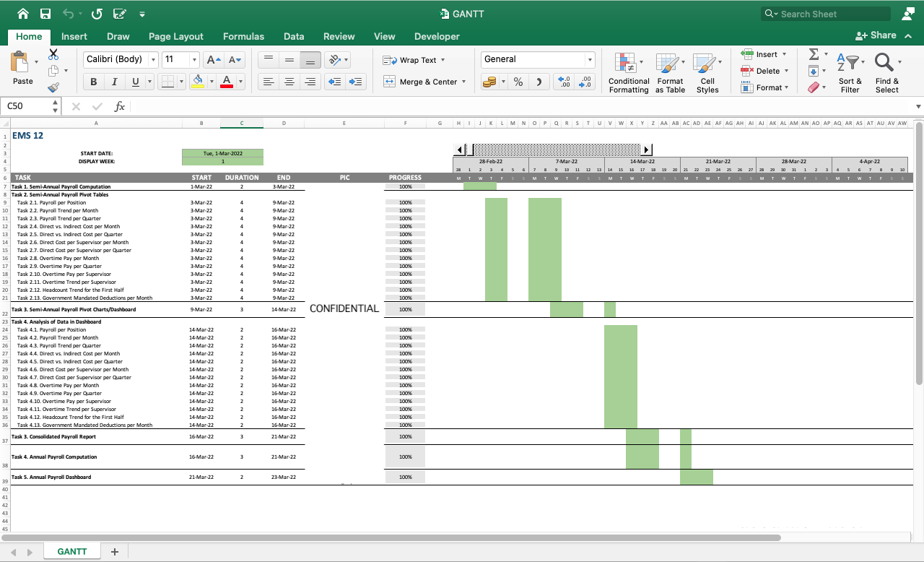
Task: Expand the Calibri (Body) font name list
Action: tap(153, 60)
